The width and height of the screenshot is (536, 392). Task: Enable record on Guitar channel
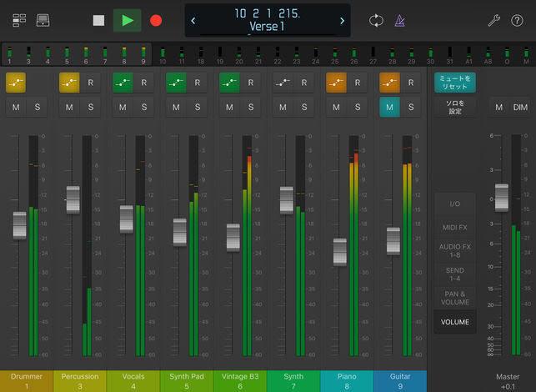point(411,83)
